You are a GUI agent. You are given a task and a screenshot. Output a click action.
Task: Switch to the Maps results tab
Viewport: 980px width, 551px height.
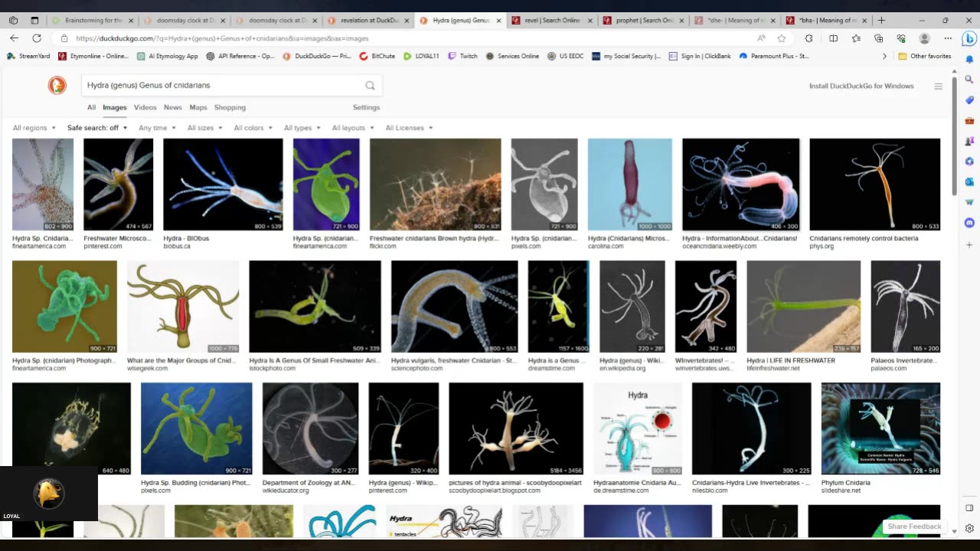click(198, 108)
